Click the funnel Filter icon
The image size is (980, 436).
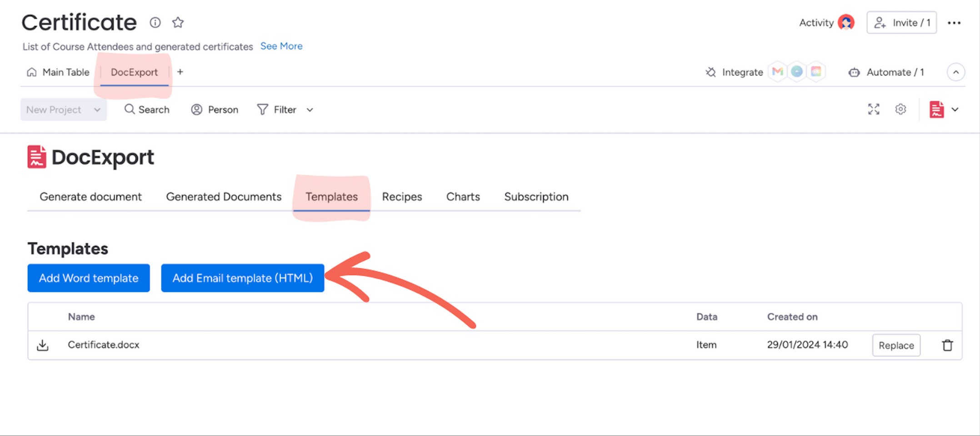point(262,109)
